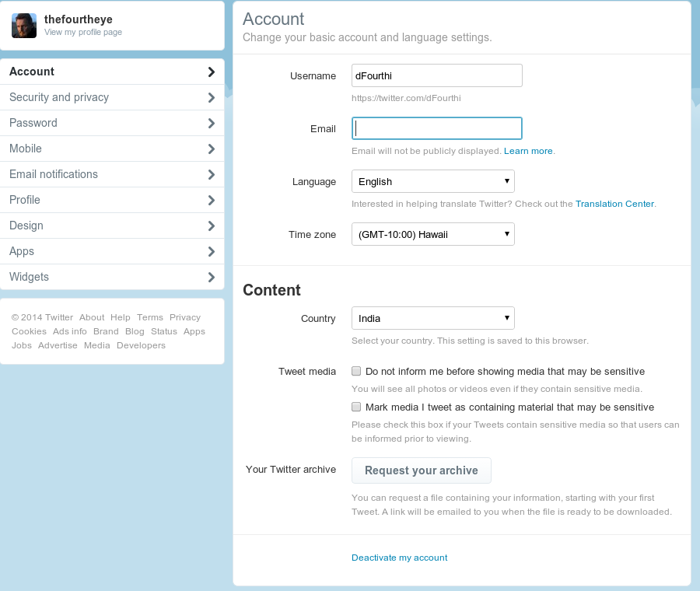Open the Terms footer link
Image resolution: width=700 pixels, height=591 pixels.
pyautogui.click(x=149, y=317)
